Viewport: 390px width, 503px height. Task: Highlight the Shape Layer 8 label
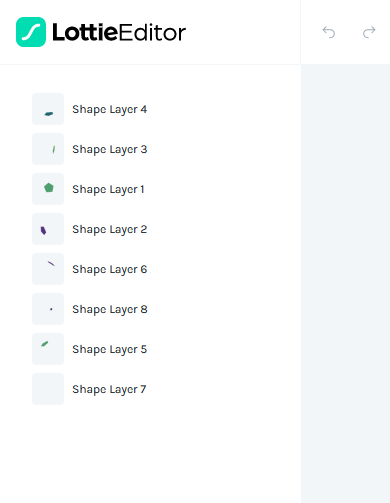pyautogui.click(x=110, y=309)
